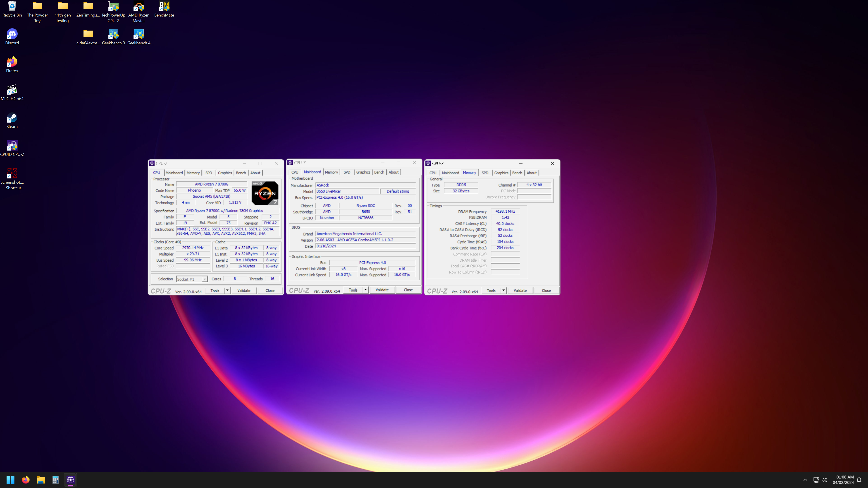This screenshot has height=488, width=868.
Task: Launch Geekbench 3 shortcut
Action: [113, 37]
